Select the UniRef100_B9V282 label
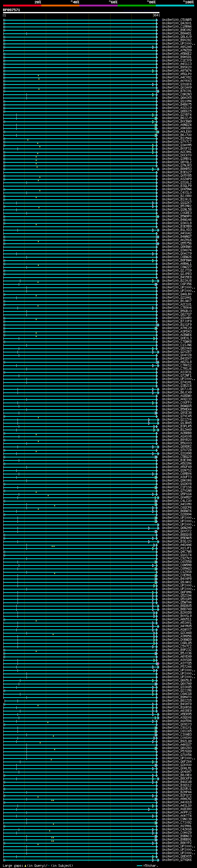 tap(177, 40)
